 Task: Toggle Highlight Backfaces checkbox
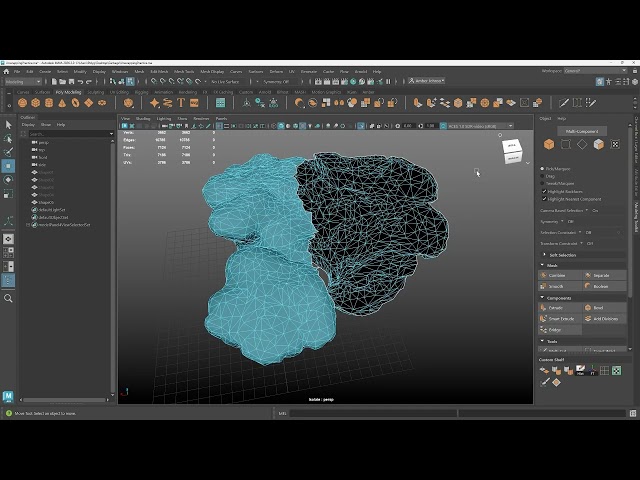pyautogui.click(x=544, y=191)
